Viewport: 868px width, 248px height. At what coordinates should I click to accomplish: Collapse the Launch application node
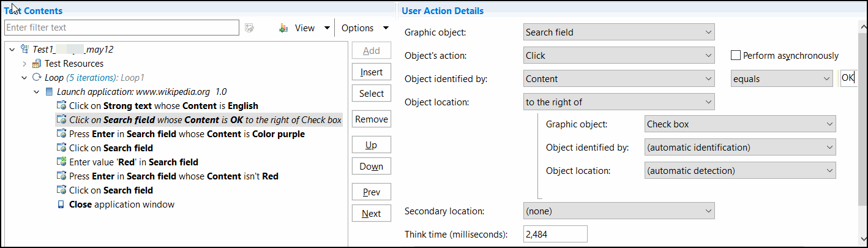pos(37,92)
